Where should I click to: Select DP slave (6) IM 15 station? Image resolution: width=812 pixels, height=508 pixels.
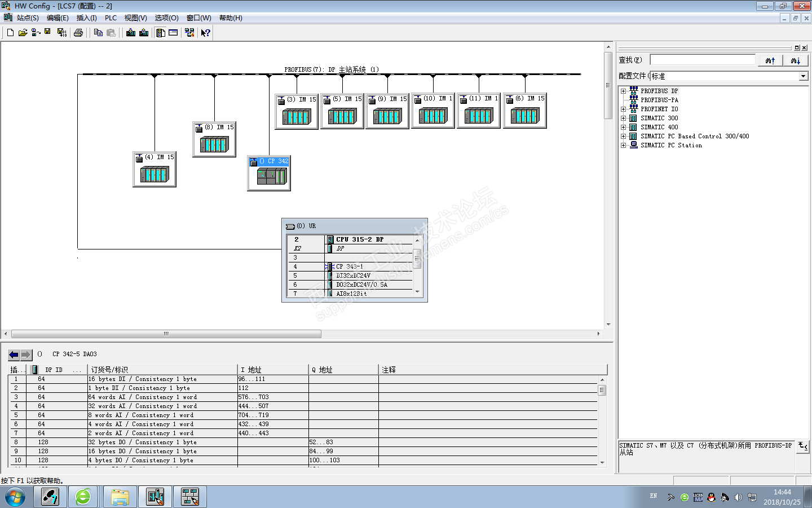[x=525, y=111]
